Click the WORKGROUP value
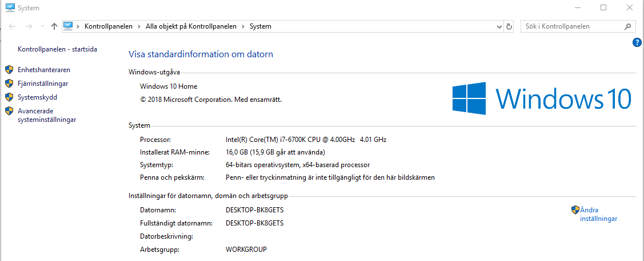Image resolution: width=644 pixels, height=261 pixels. point(246,250)
